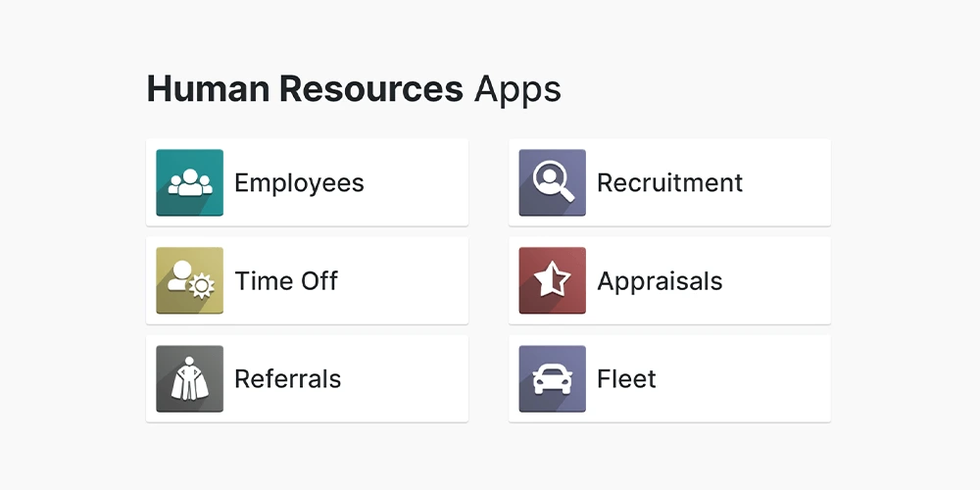This screenshot has width=980, height=490.
Task: Click the Fleet car icon
Action: [552, 378]
